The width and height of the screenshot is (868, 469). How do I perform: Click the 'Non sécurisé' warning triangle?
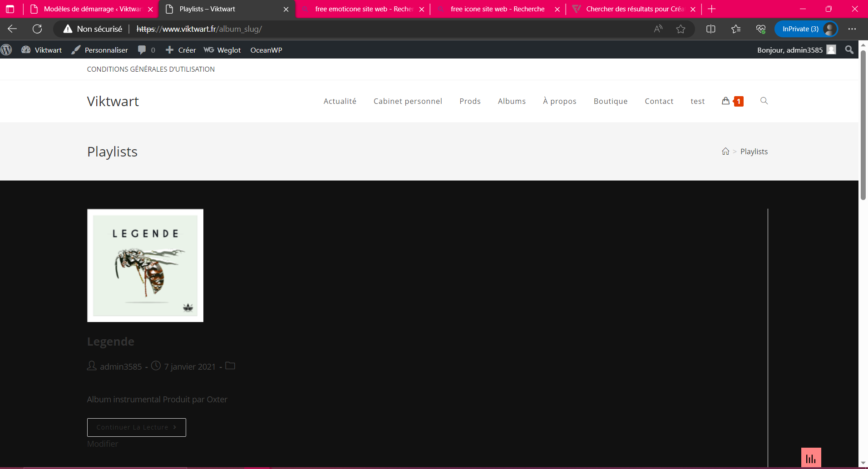[x=68, y=29]
